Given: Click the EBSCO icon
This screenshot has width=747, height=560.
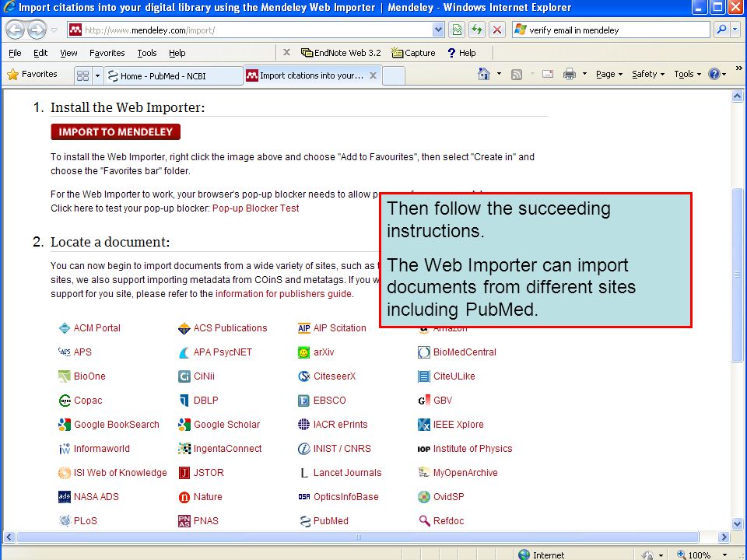Looking at the screenshot, I should click(303, 401).
